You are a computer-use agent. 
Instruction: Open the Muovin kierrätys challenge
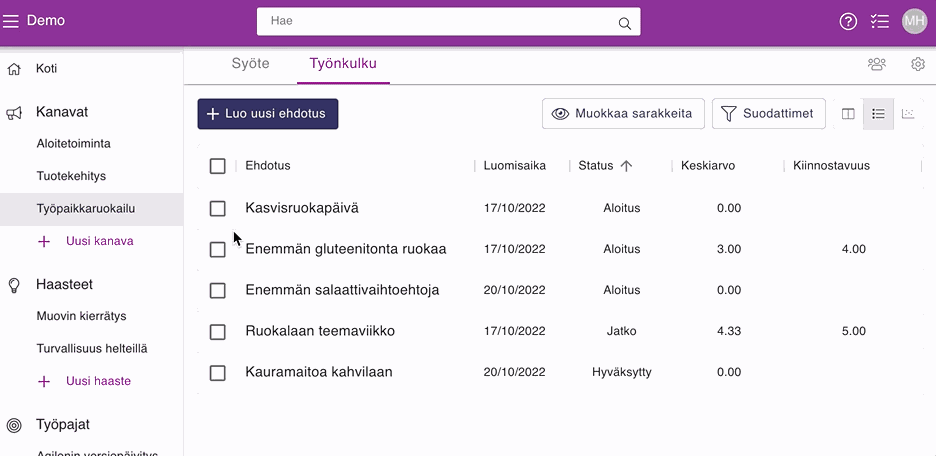81,316
